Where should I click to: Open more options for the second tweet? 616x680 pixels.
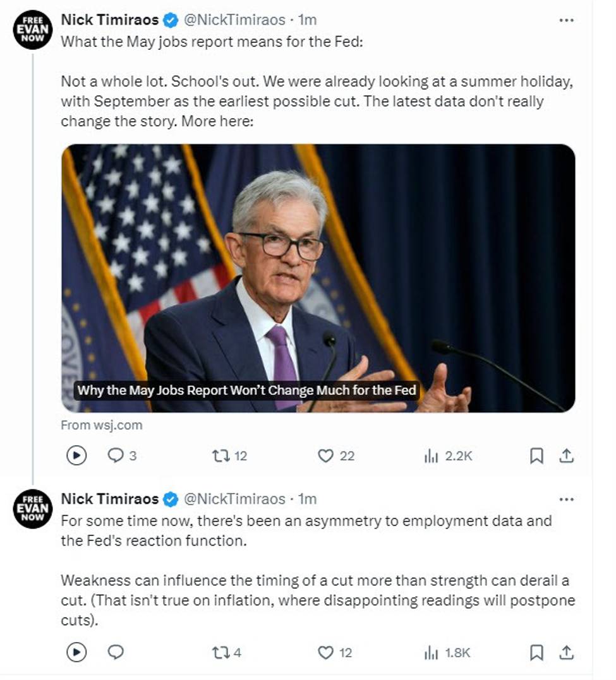(566, 499)
